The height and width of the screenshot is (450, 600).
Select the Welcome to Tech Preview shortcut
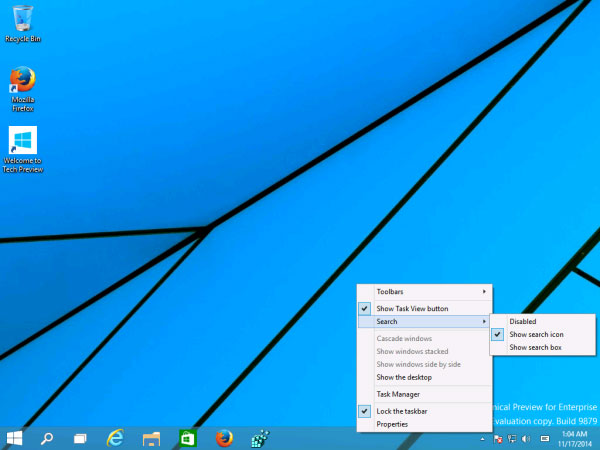(x=23, y=149)
